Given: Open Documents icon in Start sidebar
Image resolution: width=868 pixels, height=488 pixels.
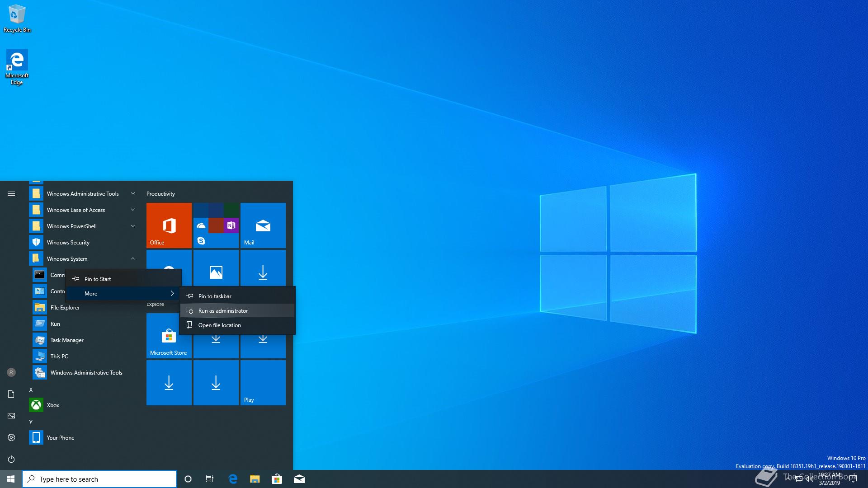Looking at the screenshot, I should (11, 394).
